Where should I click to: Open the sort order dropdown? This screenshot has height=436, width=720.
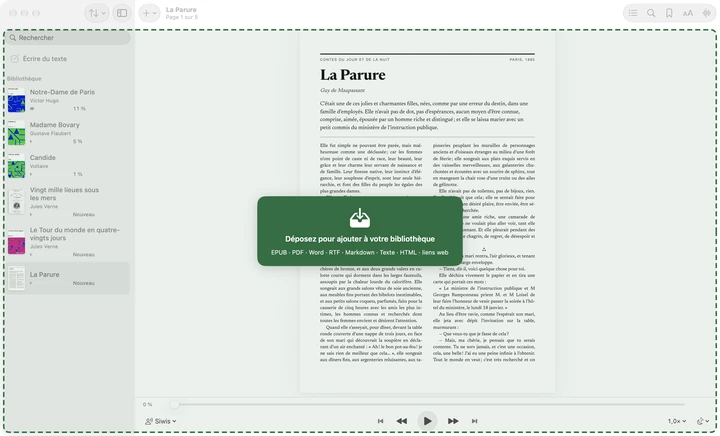pos(97,13)
